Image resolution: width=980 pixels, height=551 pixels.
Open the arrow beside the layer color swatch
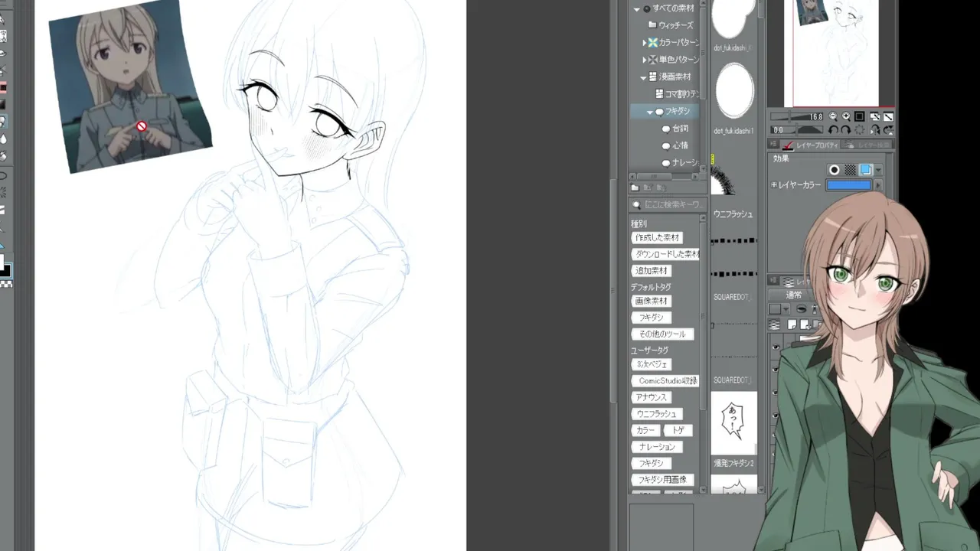tap(877, 185)
